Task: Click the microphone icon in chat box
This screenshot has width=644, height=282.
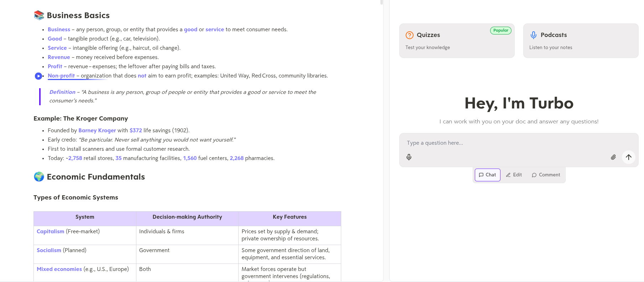Action: pyautogui.click(x=409, y=157)
